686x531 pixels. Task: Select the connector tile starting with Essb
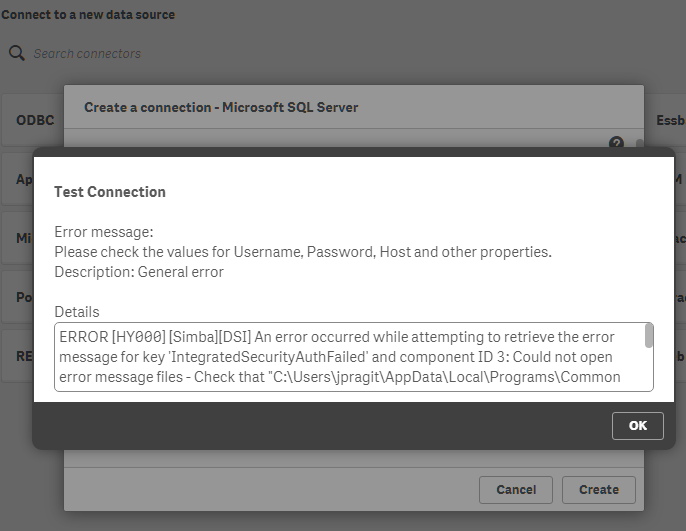coord(669,120)
